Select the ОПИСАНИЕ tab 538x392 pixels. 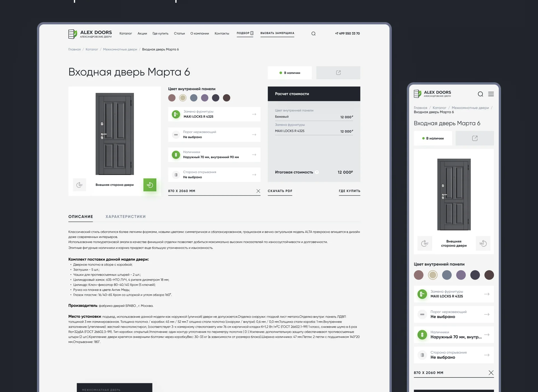pyautogui.click(x=81, y=217)
